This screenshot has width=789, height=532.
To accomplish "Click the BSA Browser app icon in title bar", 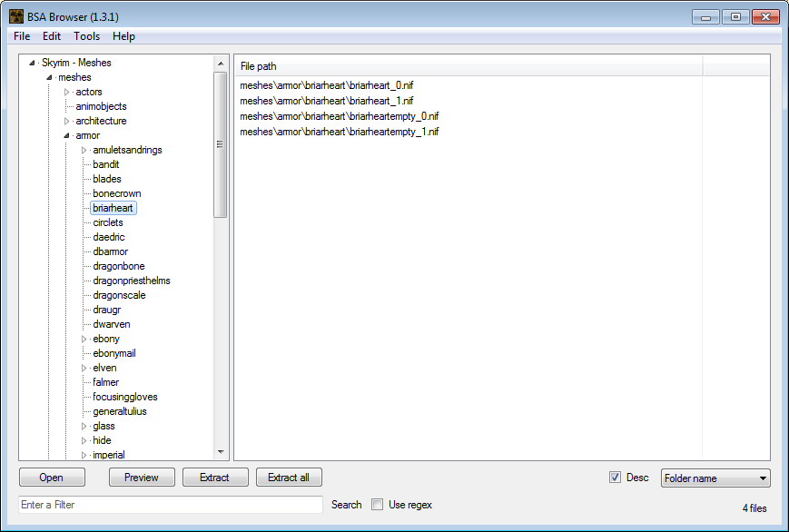I will 16,16.
